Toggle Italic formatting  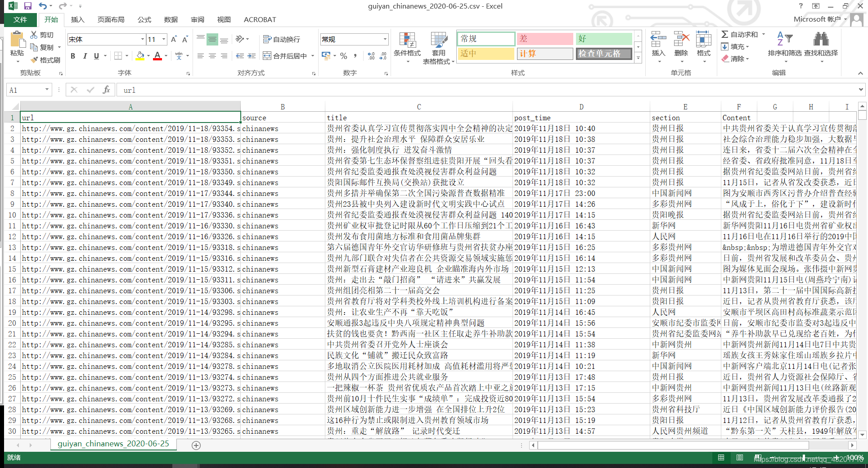coord(85,56)
